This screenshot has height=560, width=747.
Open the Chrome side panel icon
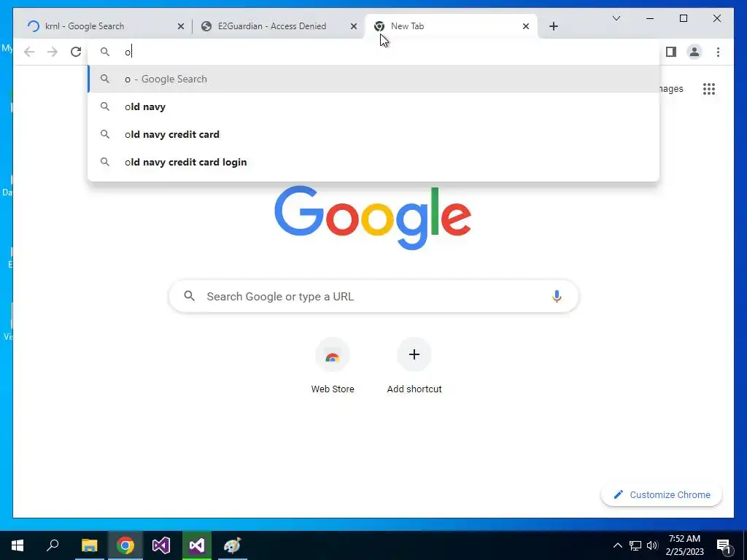pyautogui.click(x=671, y=52)
